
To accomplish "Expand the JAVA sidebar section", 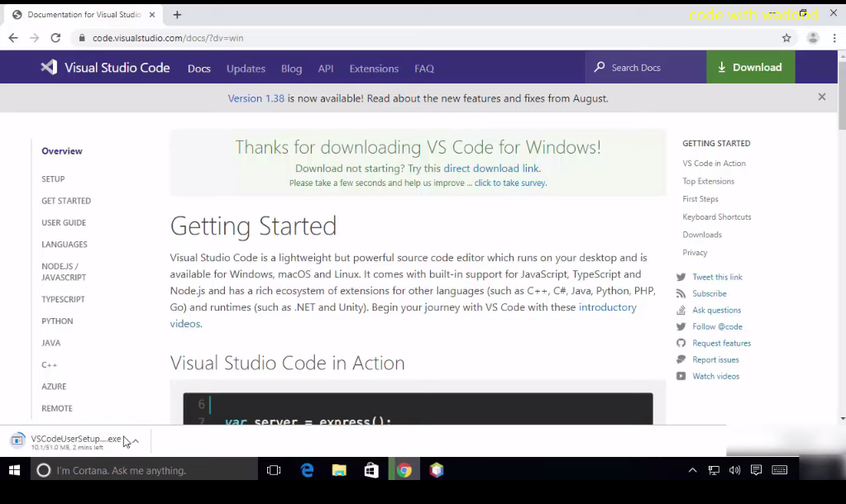I will point(51,343).
